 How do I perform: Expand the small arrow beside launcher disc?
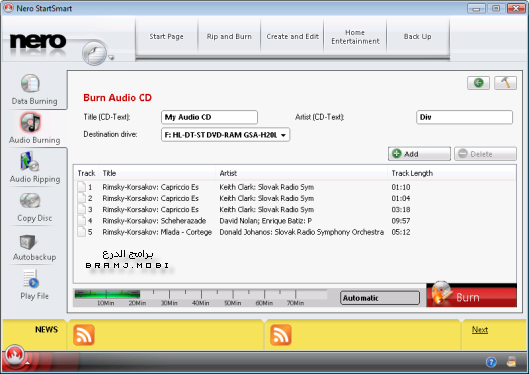point(111,57)
